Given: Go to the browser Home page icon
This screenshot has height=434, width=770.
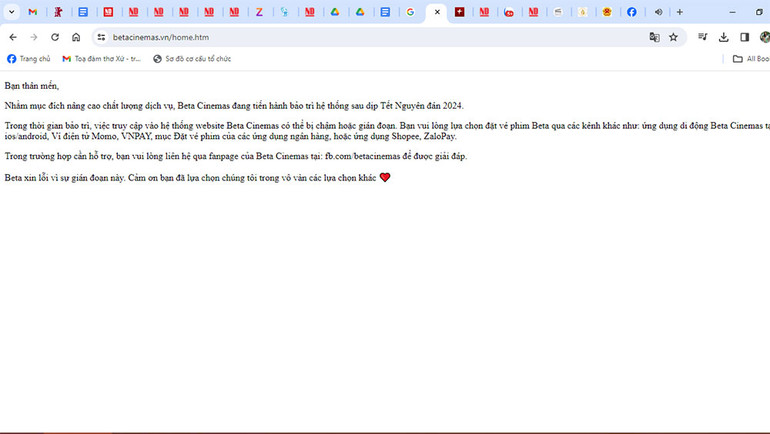Looking at the screenshot, I should coord(76,37).
